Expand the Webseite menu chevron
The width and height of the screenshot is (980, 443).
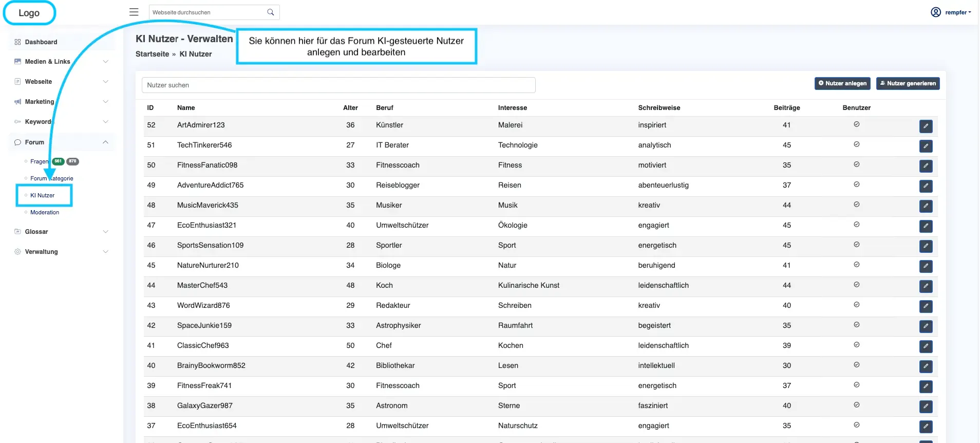(106, 82)
